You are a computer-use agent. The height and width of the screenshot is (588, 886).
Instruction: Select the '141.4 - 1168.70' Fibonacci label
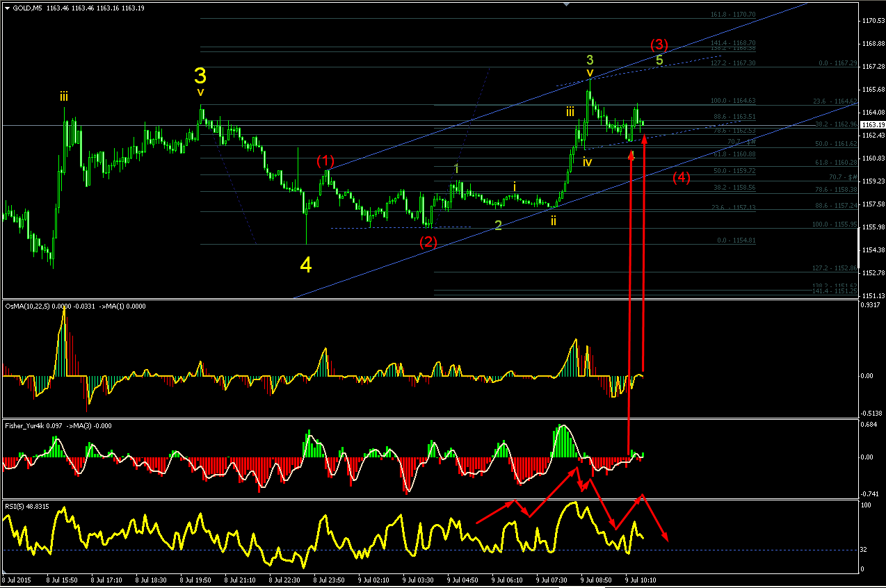click(732, 42)
